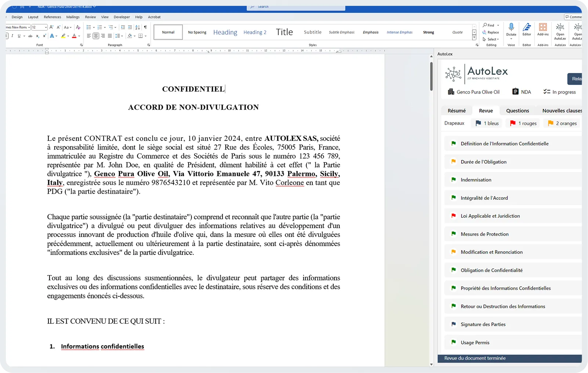Align text left
The width and height of the screenshot is (588, 373).
coord(89,36)
